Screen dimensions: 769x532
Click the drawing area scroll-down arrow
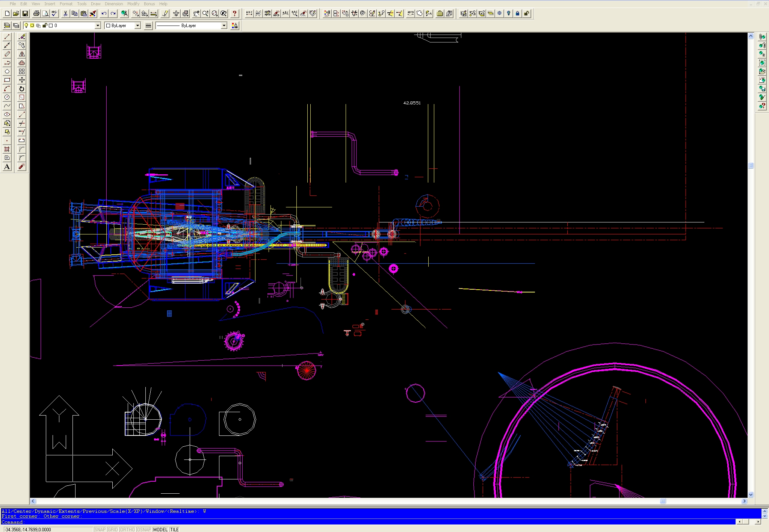[x=751, y=495]
